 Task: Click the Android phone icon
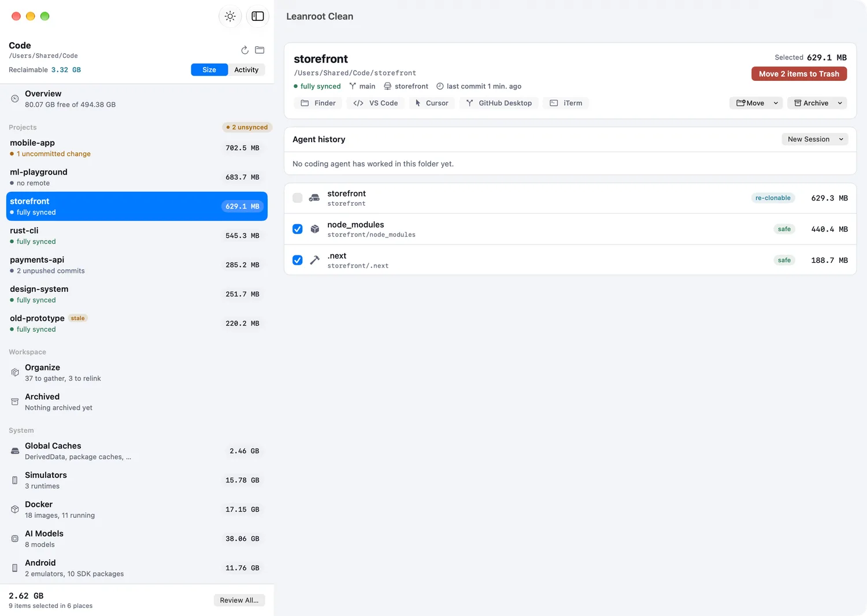tap(15, 568)
